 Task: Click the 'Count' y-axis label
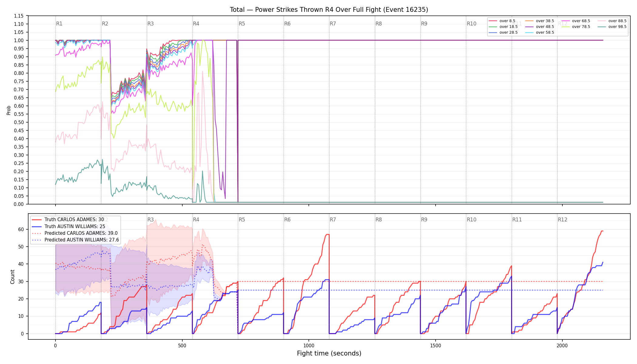pos(12,277)
